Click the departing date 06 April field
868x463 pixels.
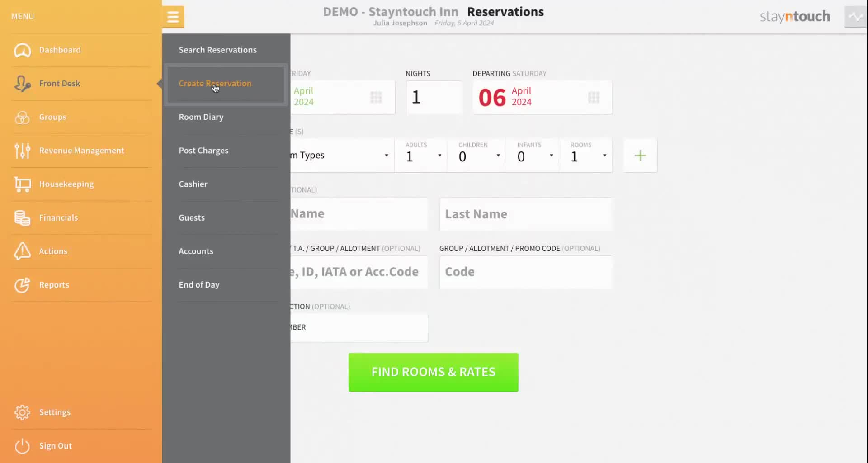click(x=542, y=97)
